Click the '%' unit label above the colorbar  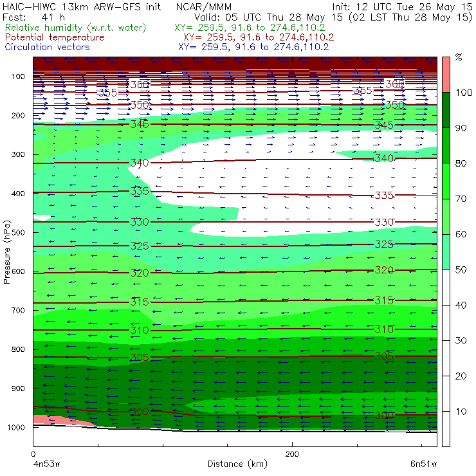pyautogui.click(x=459, y=57)
